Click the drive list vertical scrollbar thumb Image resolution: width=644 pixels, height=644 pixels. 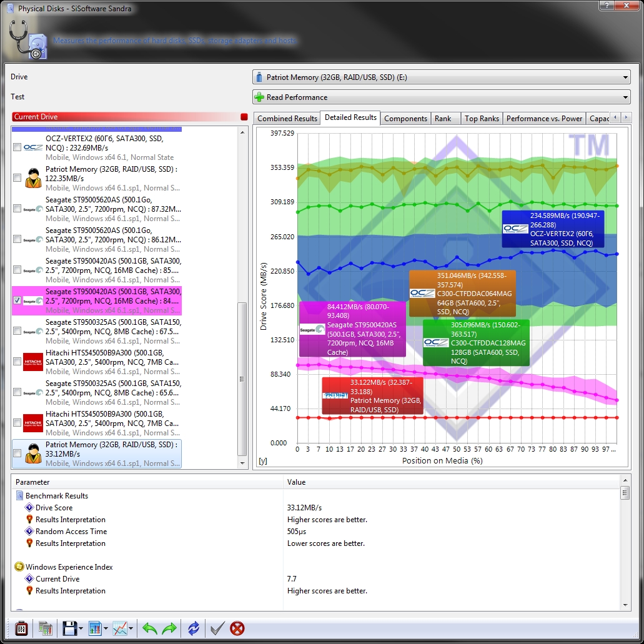click(242, 379)
